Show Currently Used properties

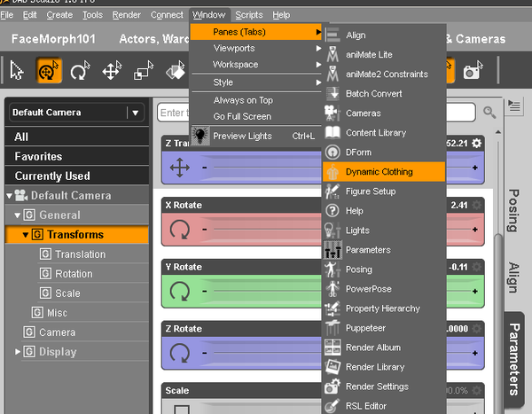(77, 176)
